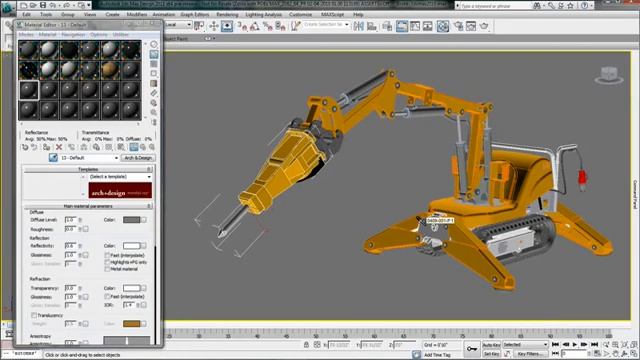Select the tan colored material sample sphere

[110, 70]
